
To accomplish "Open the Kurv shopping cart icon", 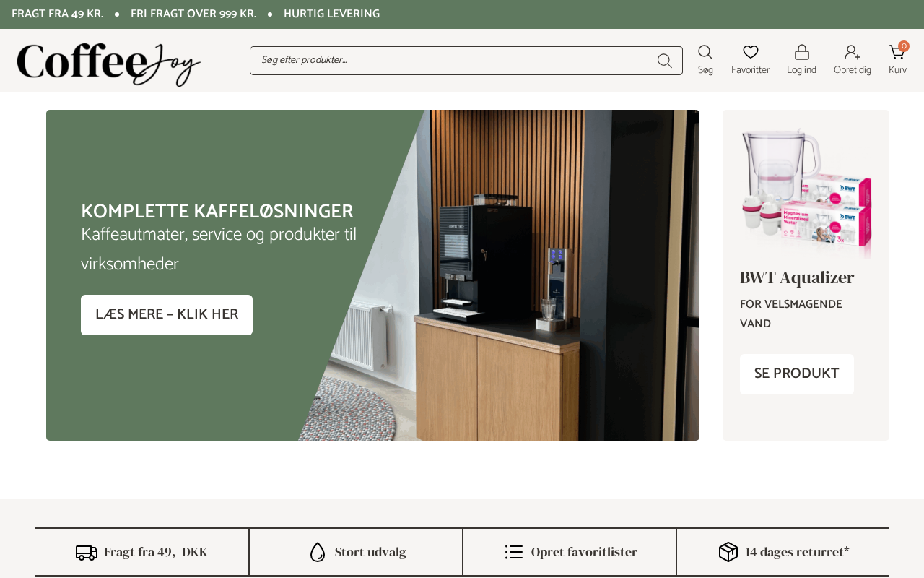I will [x=897, y=52].
